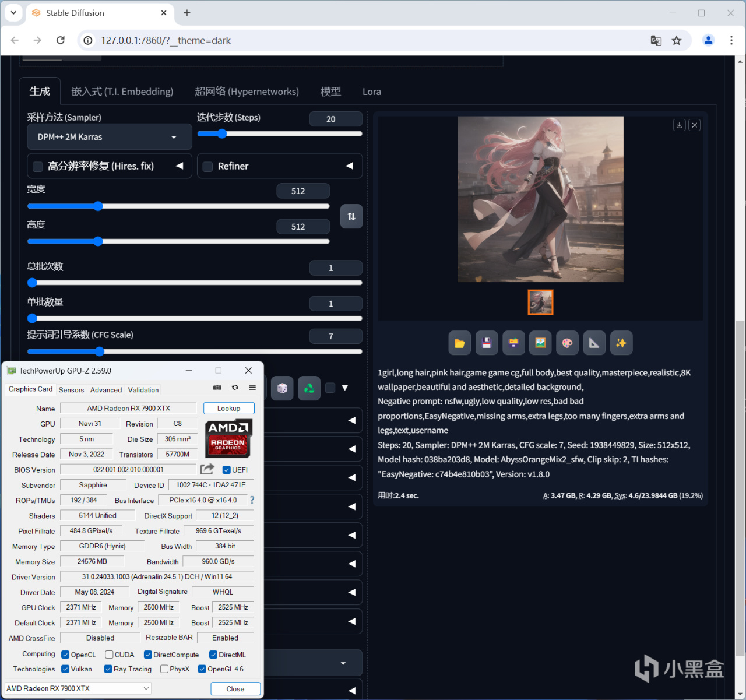The height and width of the screenshot is (700, 746).
Task: Enable the Refiner checkbox
Action: click(x=207, y=167)
